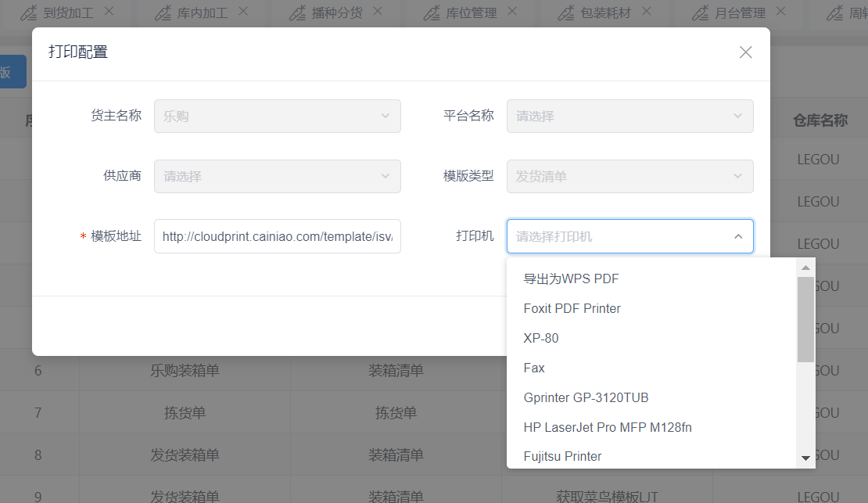
Task: Click printer list scrollbar up arrow
Action: 805,268
